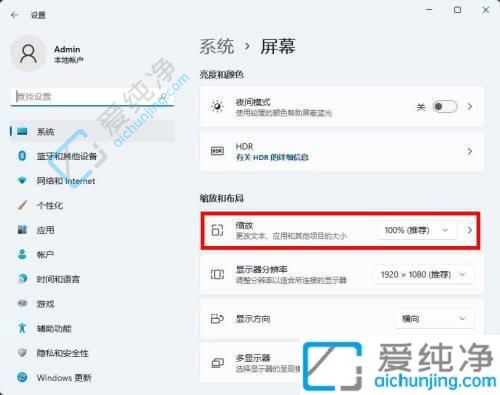Open 时间和语言 settings

(92, 279)
